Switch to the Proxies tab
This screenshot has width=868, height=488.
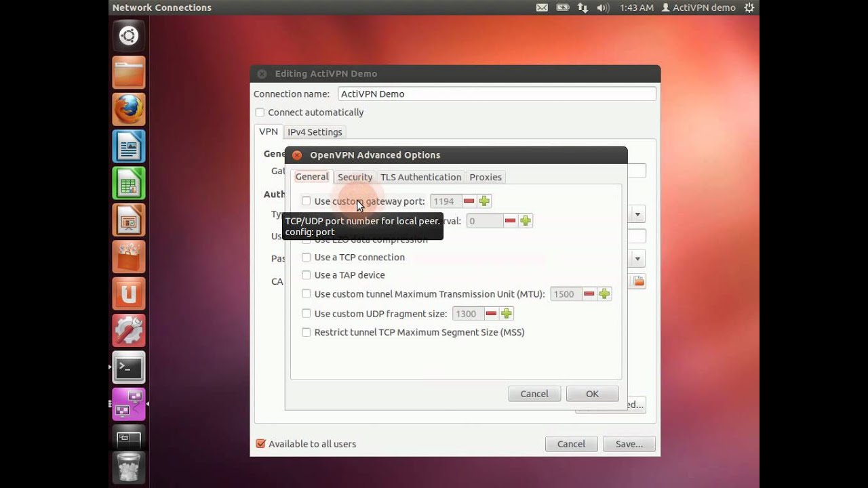[x=486, y=177]
